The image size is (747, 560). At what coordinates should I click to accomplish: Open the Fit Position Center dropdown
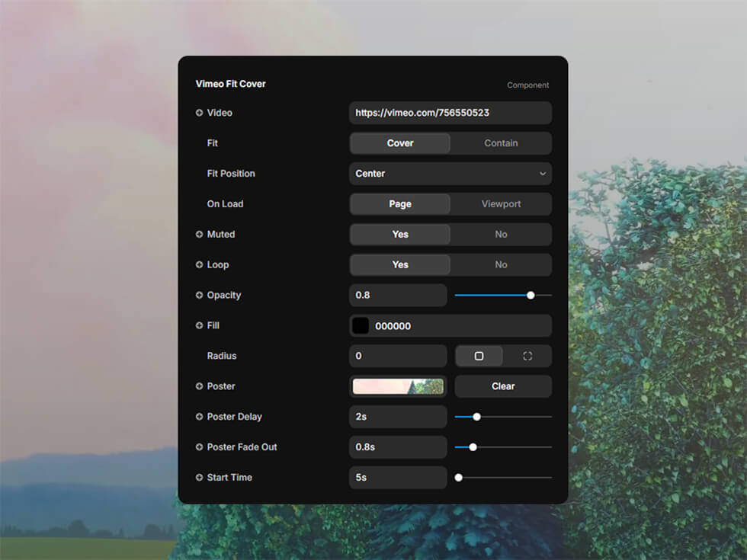pos(450,174)
